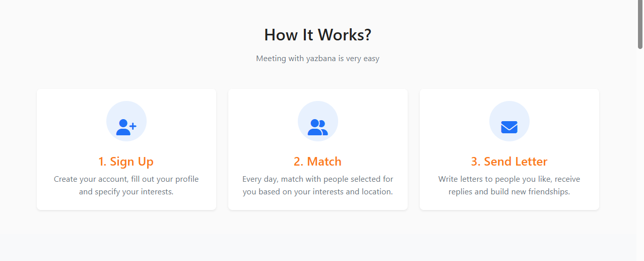Click the envelope Send Letter icon

[x=509, y=127]
